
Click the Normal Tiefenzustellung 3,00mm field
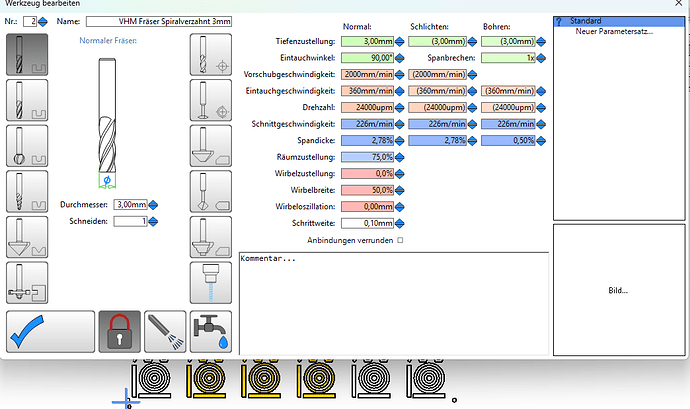[x=367, y=41]
